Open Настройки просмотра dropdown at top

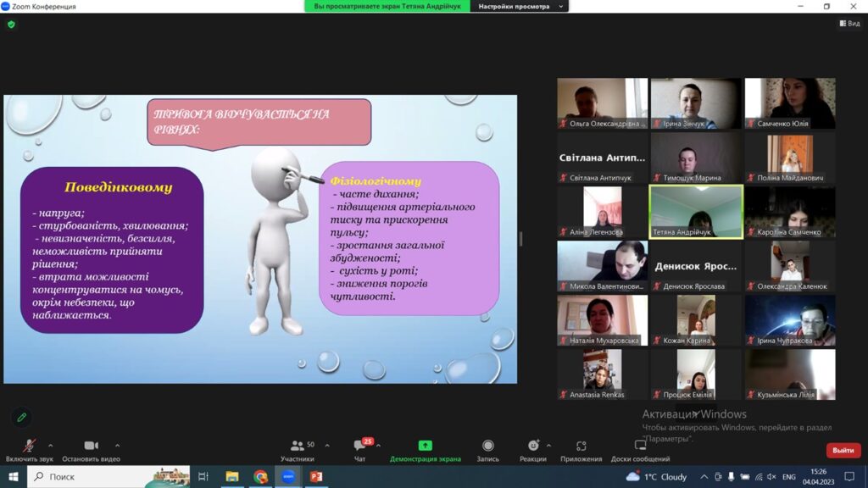(520, 6)
